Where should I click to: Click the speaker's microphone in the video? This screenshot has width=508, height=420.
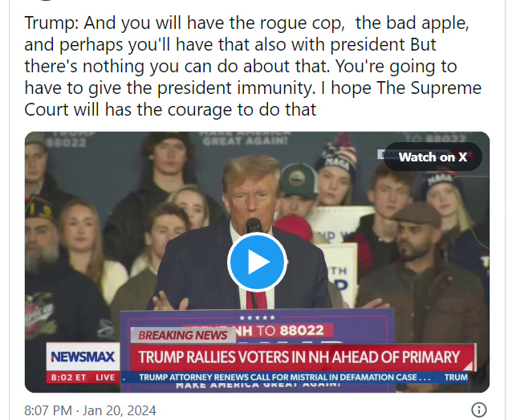coord(254,225)
